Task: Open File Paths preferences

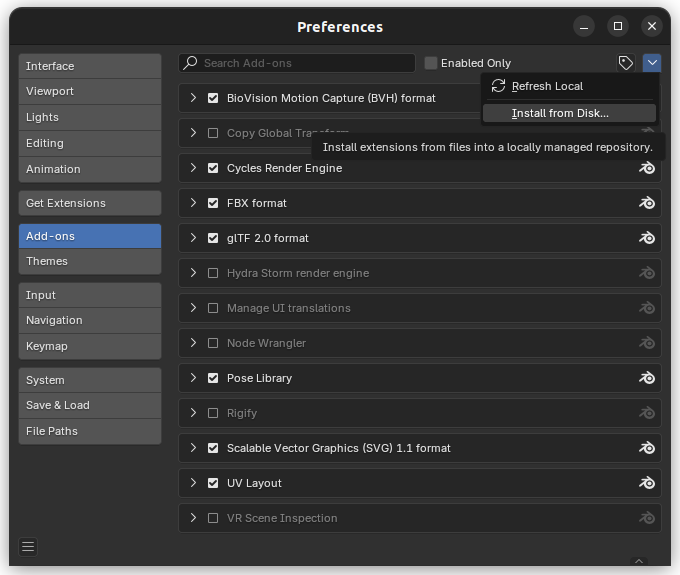Action: pos(90,431)
